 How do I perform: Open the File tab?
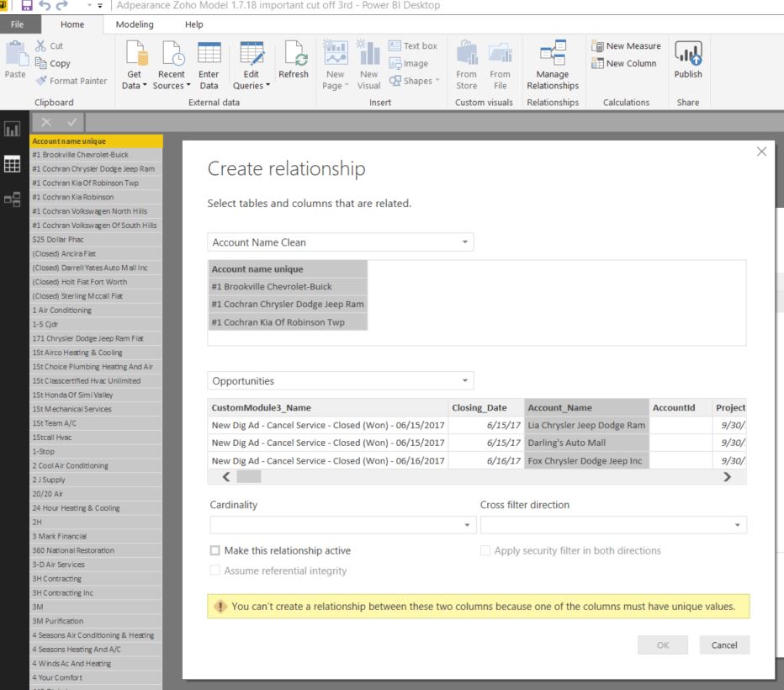(x=17, y=24)
